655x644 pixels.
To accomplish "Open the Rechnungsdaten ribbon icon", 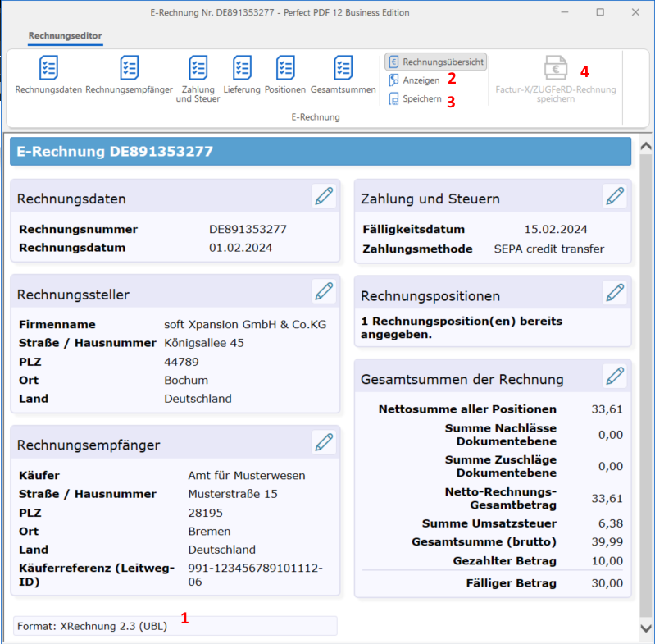I will (48, 74).
